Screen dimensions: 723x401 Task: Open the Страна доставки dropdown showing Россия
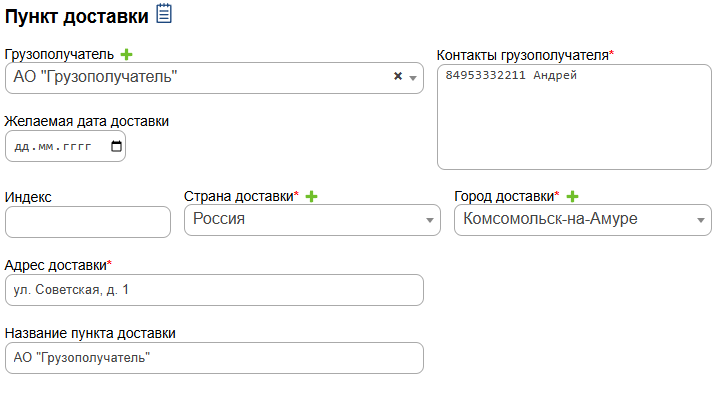pyautogui.click(x=312, y=220)
